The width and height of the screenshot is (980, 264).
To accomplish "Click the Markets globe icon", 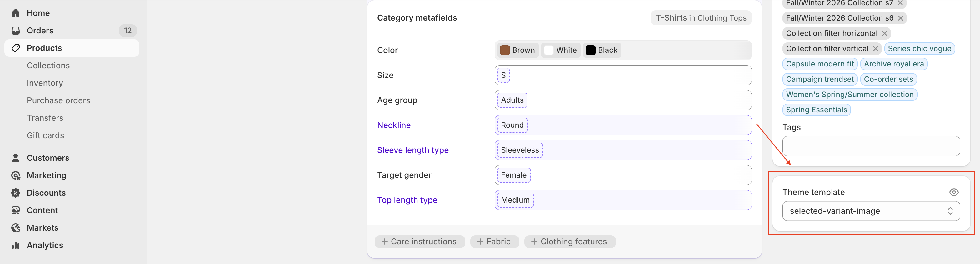I will click(x=16, y=227).
